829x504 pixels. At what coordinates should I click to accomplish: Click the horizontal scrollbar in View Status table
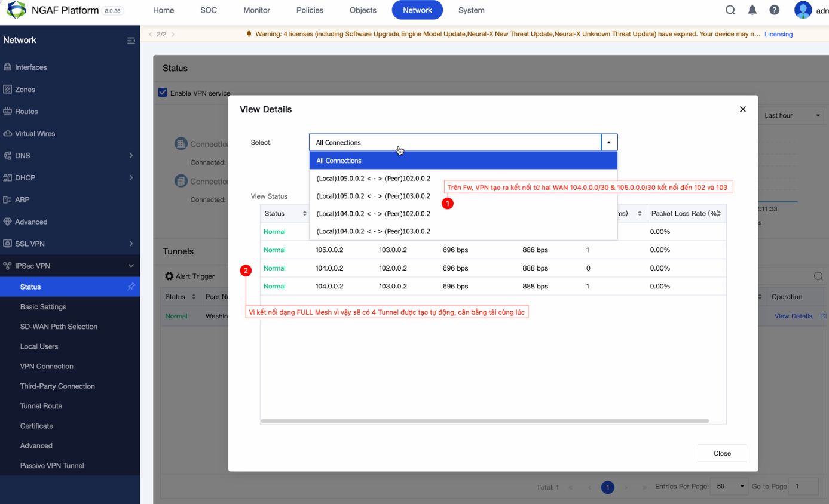pos(485,421)
